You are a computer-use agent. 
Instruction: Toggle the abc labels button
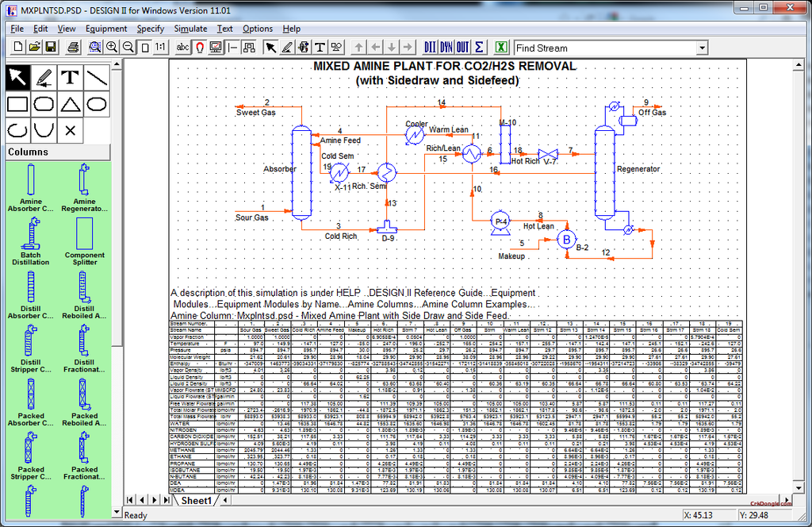click(182, 47)
